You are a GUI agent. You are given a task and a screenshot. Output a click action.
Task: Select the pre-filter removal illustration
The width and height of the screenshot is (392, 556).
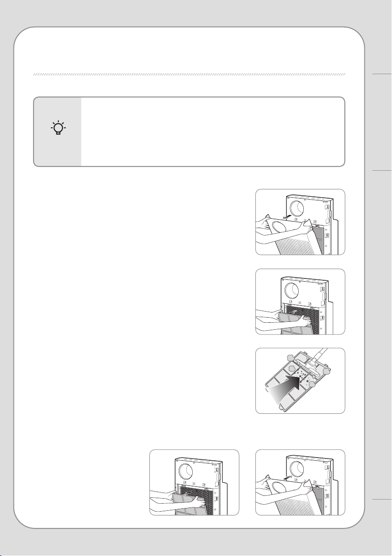[x=300, y=302]
